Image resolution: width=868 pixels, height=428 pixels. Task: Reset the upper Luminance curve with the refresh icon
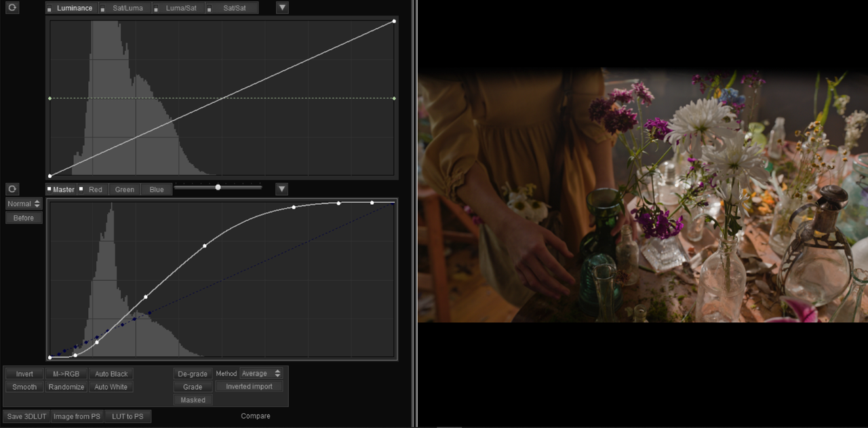12,8
